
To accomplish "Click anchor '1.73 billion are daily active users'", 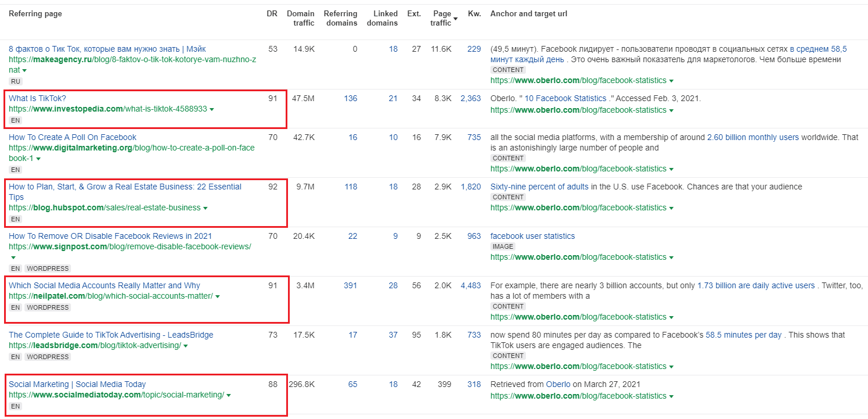I will tap(756, 285).
